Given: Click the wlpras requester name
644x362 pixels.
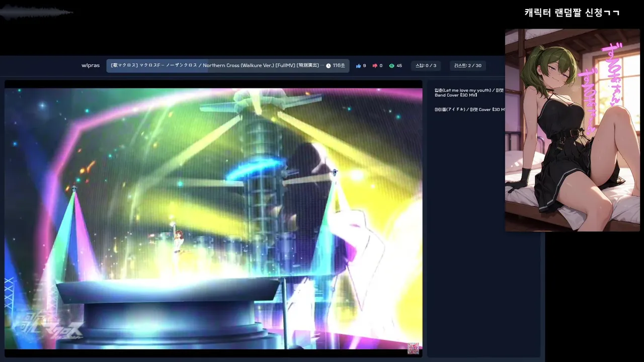Looking at the screenshot, I should click(x=91, y=65).
